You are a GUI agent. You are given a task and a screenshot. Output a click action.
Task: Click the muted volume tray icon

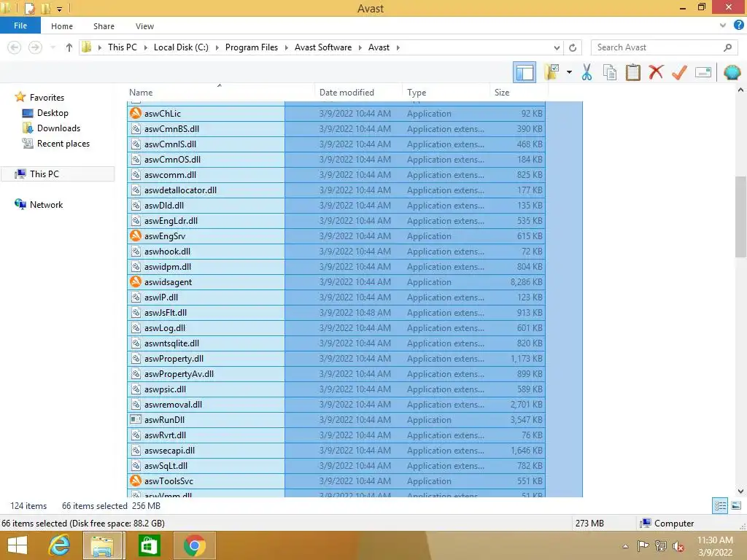[678, 546]
